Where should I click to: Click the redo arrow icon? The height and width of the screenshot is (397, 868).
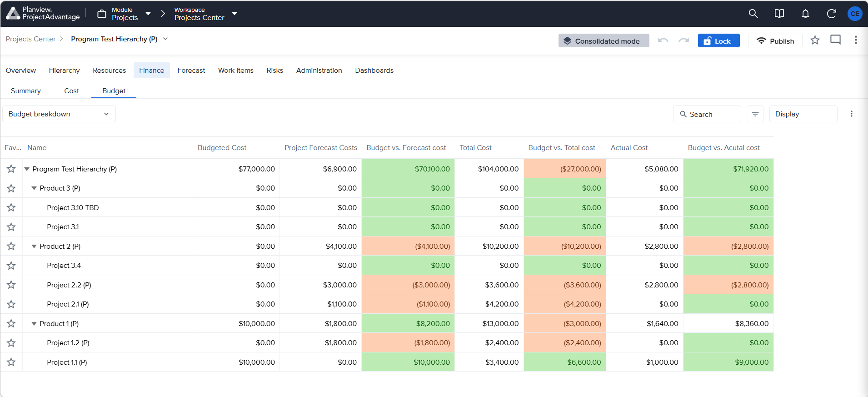click(684, 40)
